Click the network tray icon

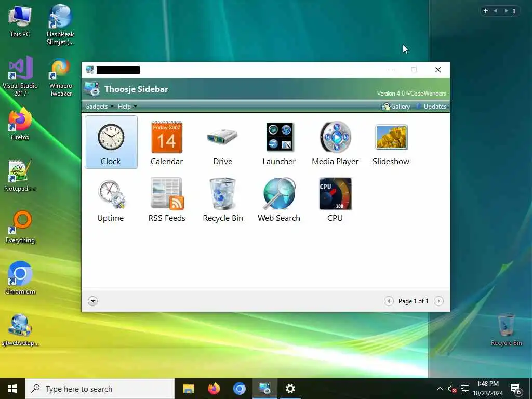coord(465,389)
